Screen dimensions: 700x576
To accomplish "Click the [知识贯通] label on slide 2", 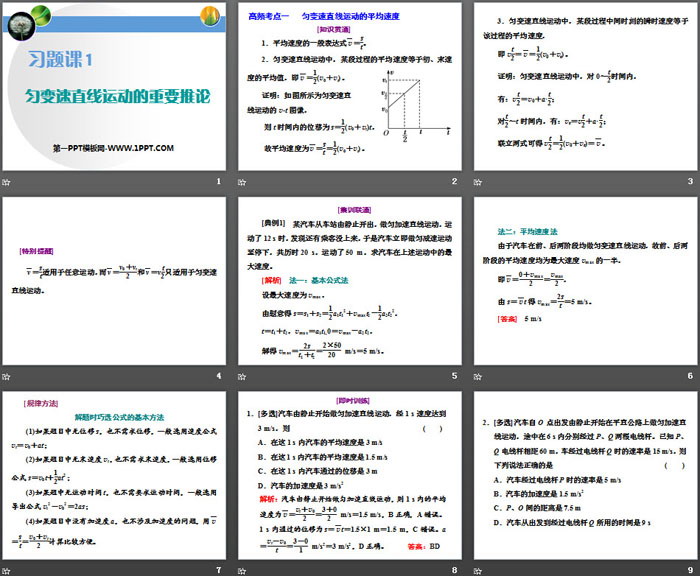I will click(333, 29).
